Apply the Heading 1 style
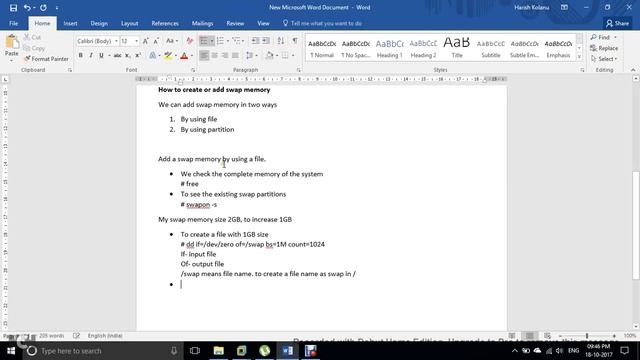Viewport: 640px width, 360px height. click(x=389, y=48)
